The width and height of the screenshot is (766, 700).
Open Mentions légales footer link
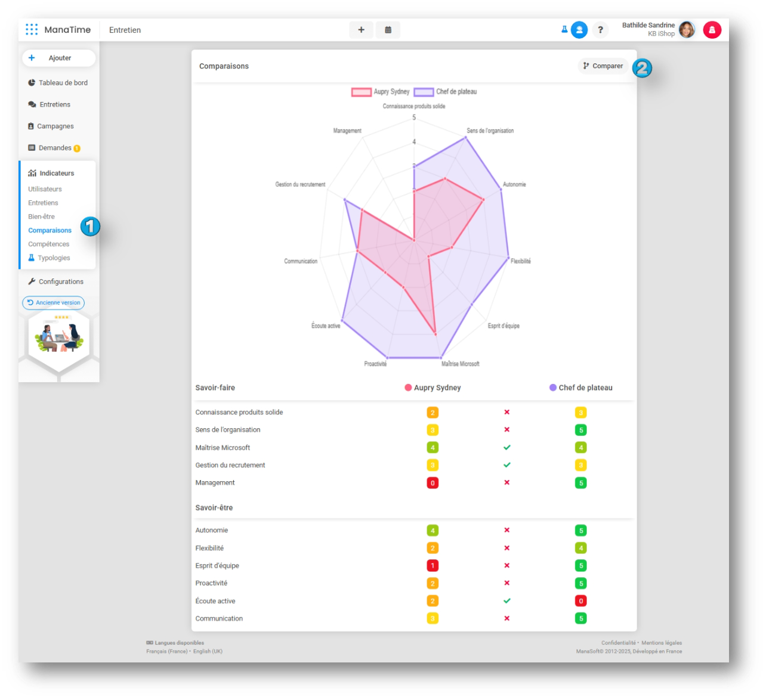click(x=662, y=643)
